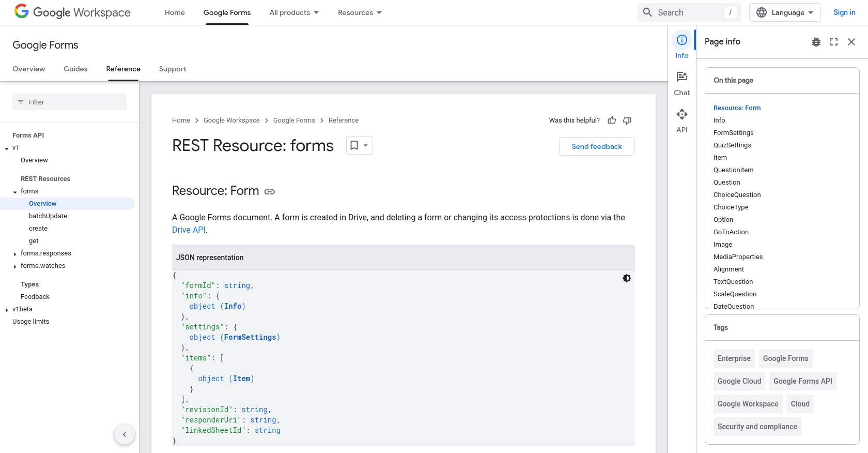Expand the v1beta tree section
Image resolution: width=868 pixels, height=453 pixels.
point(7,310)
